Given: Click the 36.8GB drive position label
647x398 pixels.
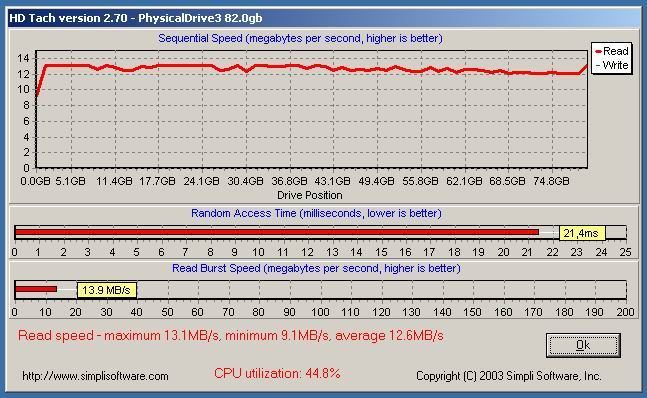Looking at the screenshot, I should [x=289, y=181].
